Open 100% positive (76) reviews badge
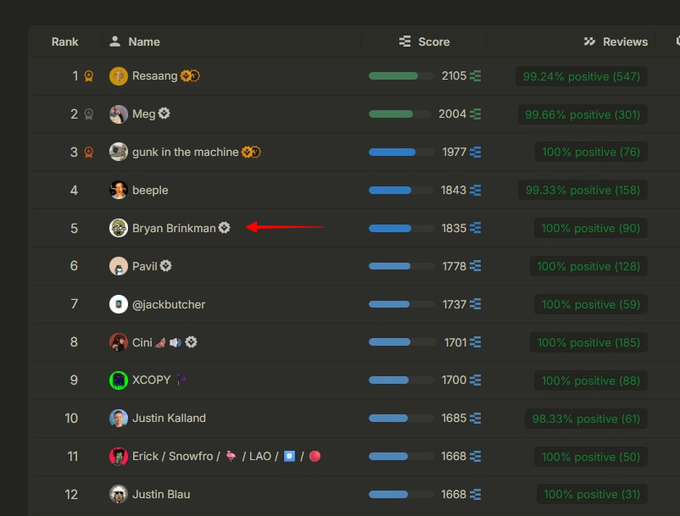 (591, 152)
